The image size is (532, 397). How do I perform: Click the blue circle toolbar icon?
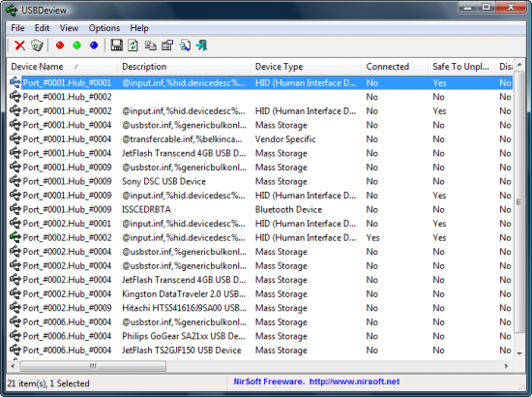click(94, 46)
